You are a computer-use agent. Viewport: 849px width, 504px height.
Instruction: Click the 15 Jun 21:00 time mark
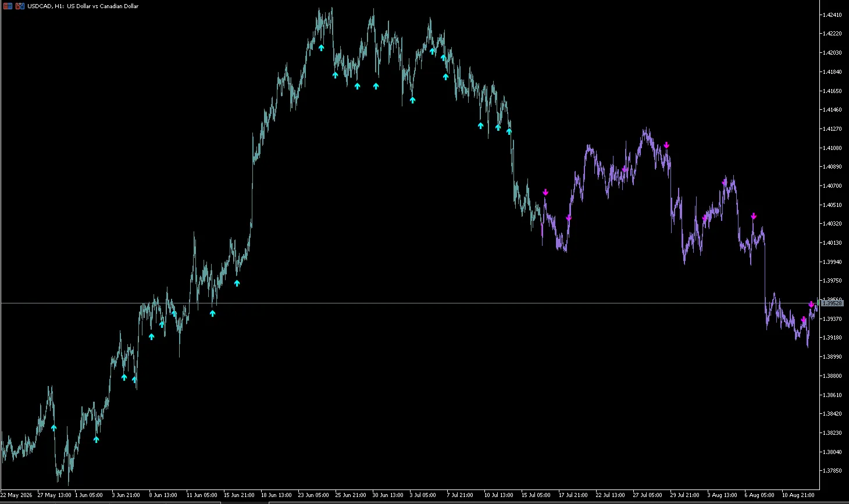coord(239,495)
